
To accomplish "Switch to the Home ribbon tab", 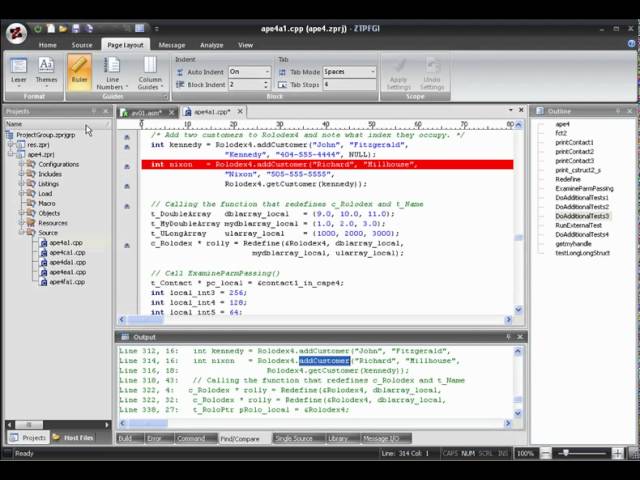I will point(48,45).
